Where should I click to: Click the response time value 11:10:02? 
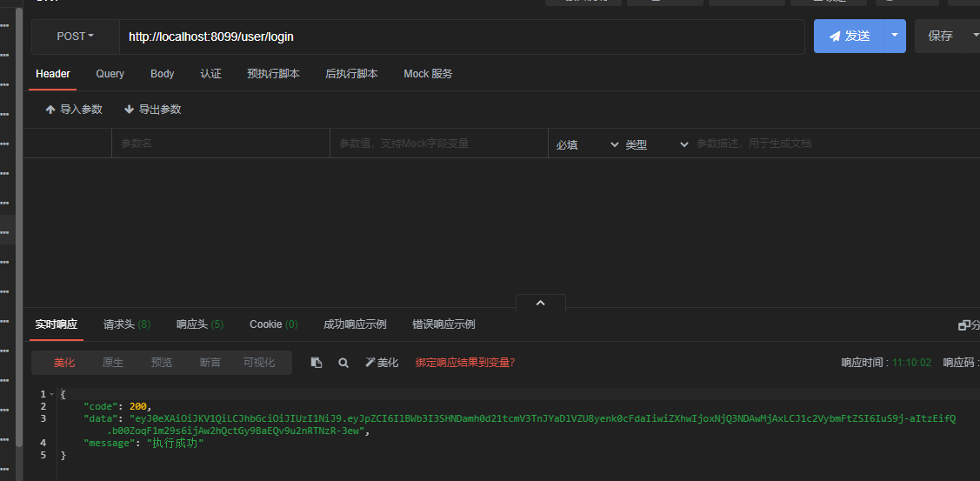pyautogui.click(x=911, y=363)
